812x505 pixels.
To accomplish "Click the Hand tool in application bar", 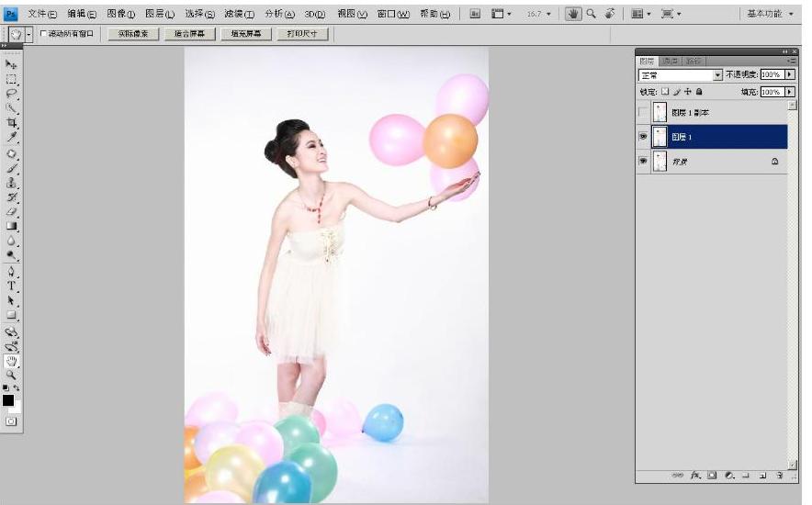I will pos(573,14).
